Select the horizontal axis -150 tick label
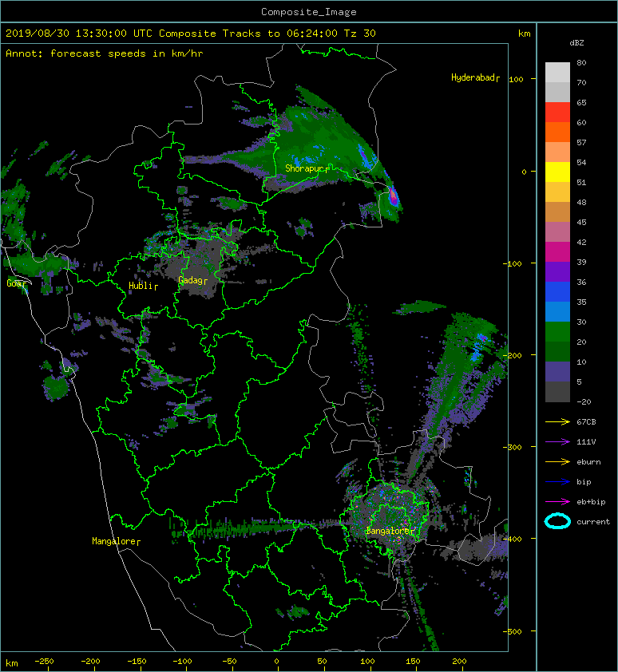 pos(137,662)
